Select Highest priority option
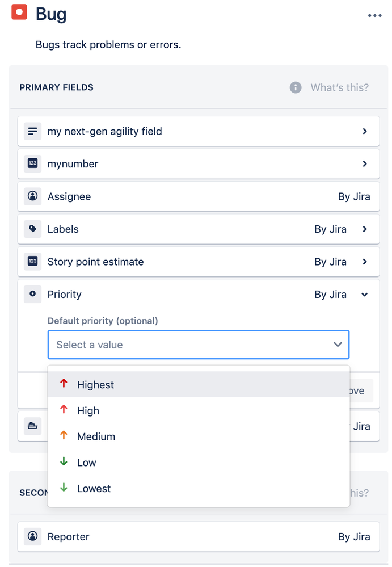Viewport: 392px width, 567px height. pos(95,384)
